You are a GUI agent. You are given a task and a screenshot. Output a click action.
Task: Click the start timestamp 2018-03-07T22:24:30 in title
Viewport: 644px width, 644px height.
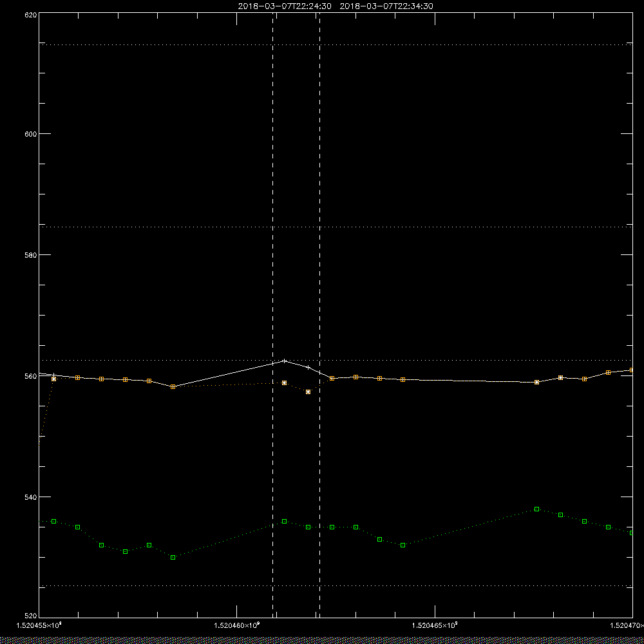[285, 6]
